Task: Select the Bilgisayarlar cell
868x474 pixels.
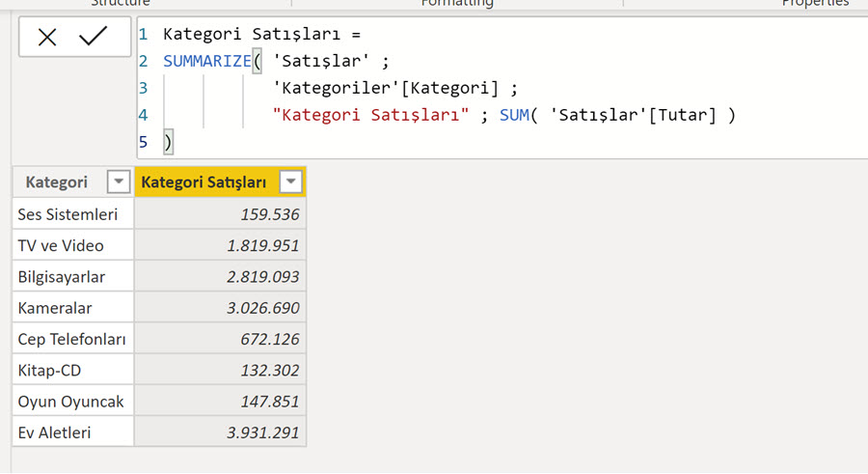Action: click(73, 277)
